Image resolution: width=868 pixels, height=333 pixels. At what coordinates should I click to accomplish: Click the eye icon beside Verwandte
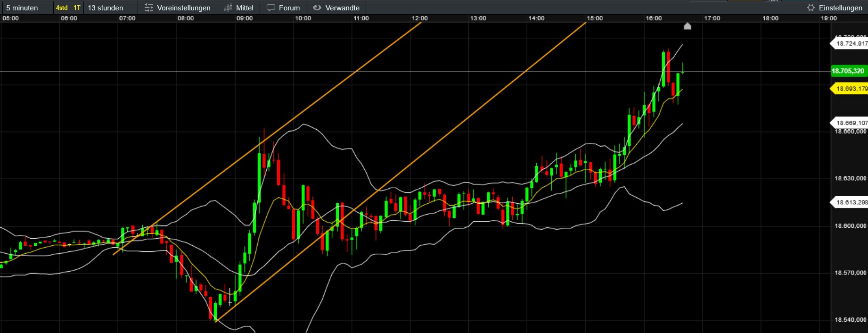pyautogui.click(x=317, y=8)
